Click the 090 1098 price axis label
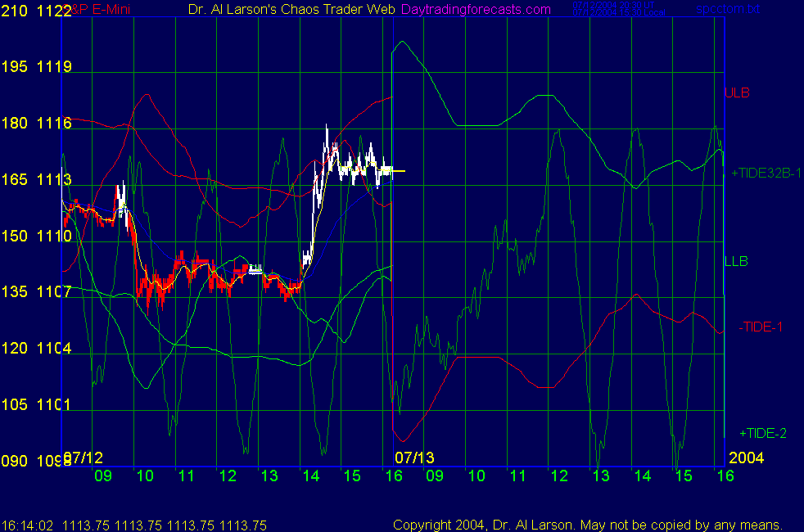 36,461
